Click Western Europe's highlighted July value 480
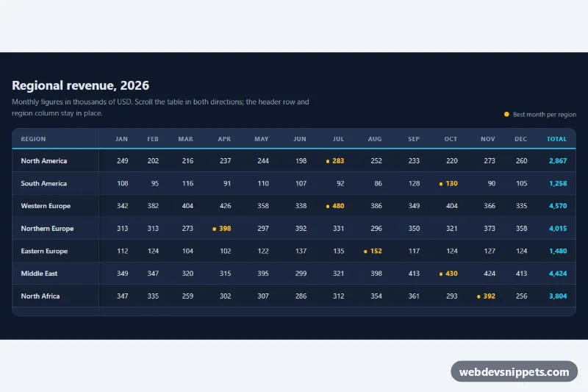The width and height of the screenshot is (588, 392). [338, 206]
